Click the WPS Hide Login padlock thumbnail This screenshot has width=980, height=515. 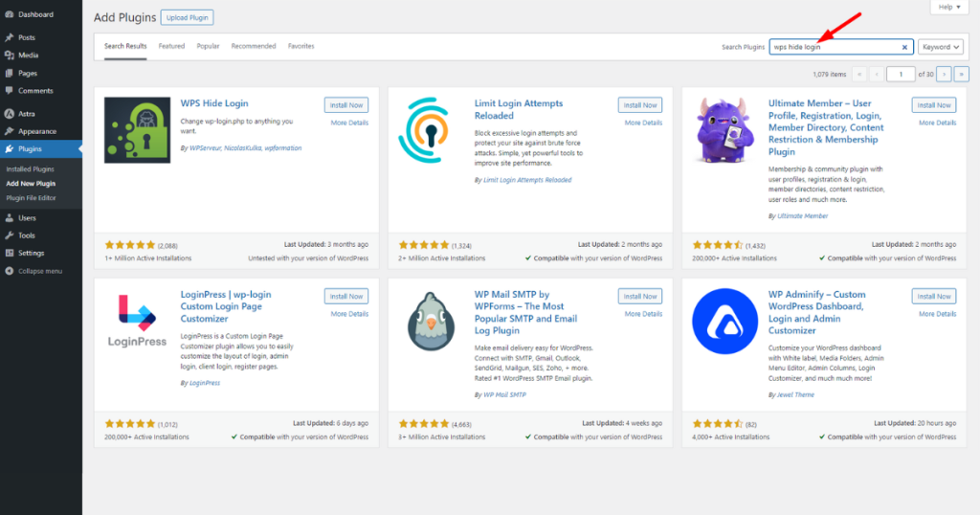pos(137,130)
